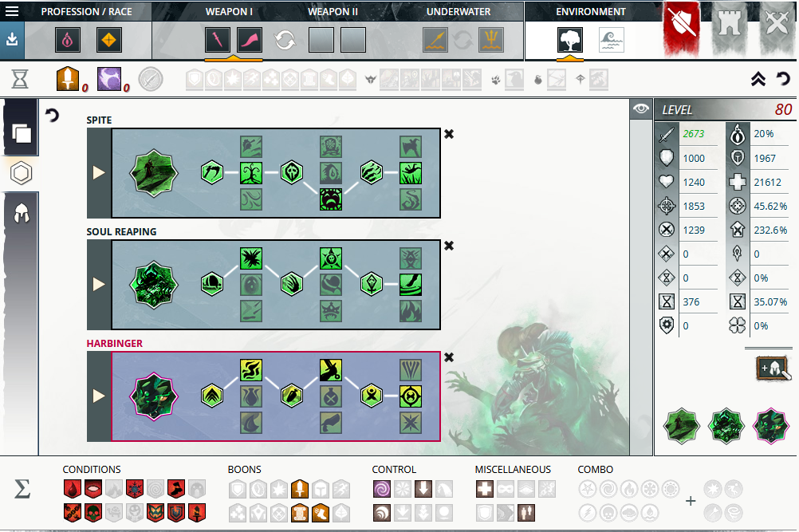Viewport: 799px width, 532px height.
Task: Click the download/save icon below the menu
Action: (x=11, y=39)
